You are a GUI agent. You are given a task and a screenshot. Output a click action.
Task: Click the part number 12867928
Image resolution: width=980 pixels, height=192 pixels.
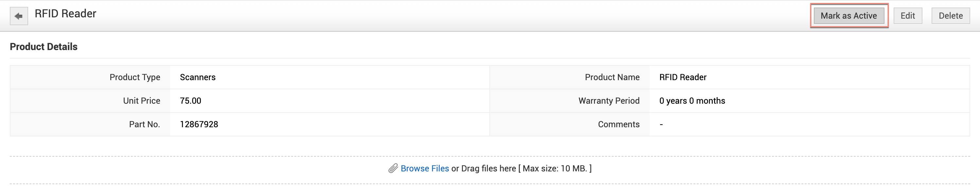point(199,124)
